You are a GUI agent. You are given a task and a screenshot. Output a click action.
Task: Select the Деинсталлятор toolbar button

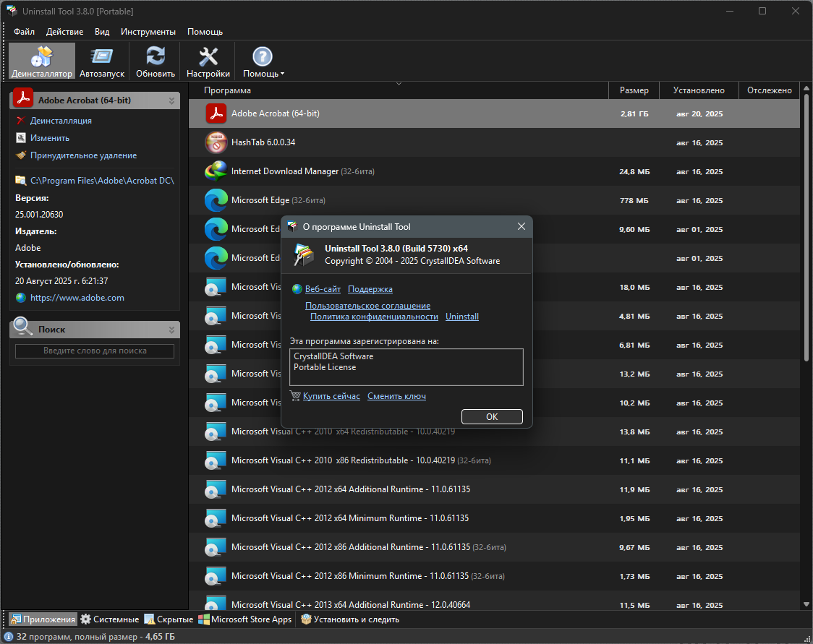pos(42,61)
